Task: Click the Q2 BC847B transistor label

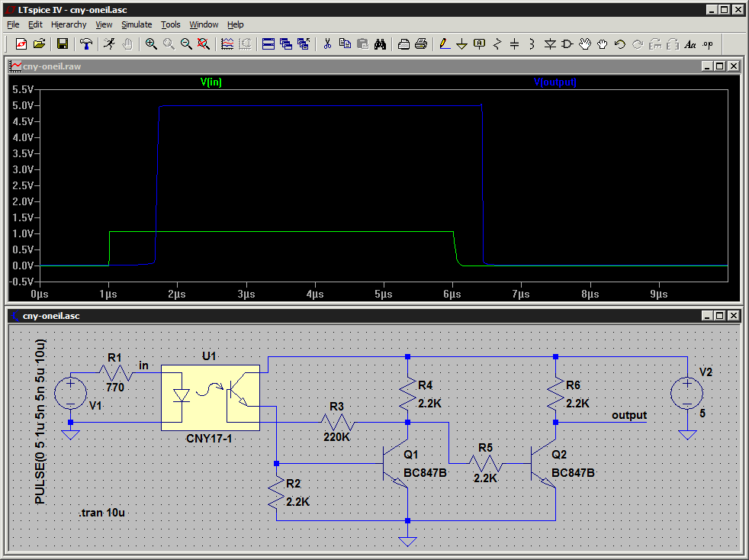Action: [x=573, y=472]
